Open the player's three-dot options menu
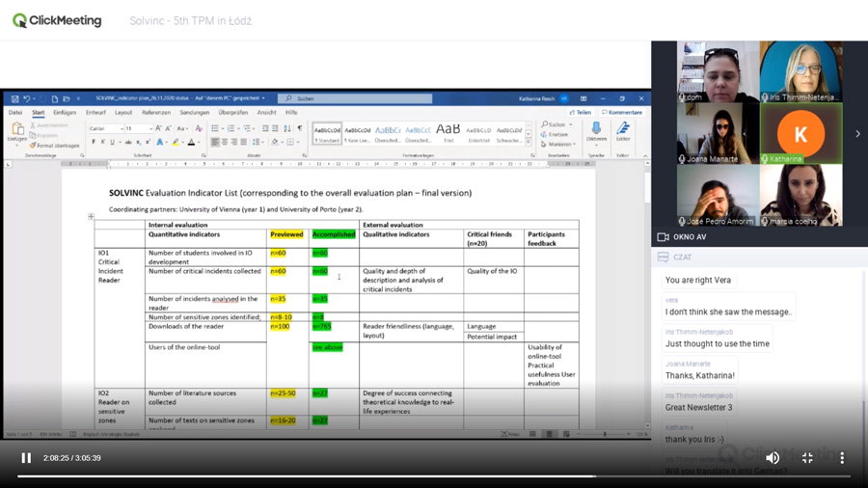The width and height of the screenshot is (868, 488). click(842, 457)
